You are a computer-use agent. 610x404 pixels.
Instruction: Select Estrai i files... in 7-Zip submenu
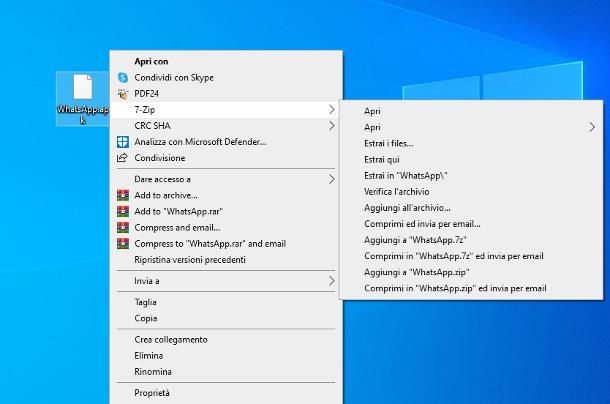471,143
